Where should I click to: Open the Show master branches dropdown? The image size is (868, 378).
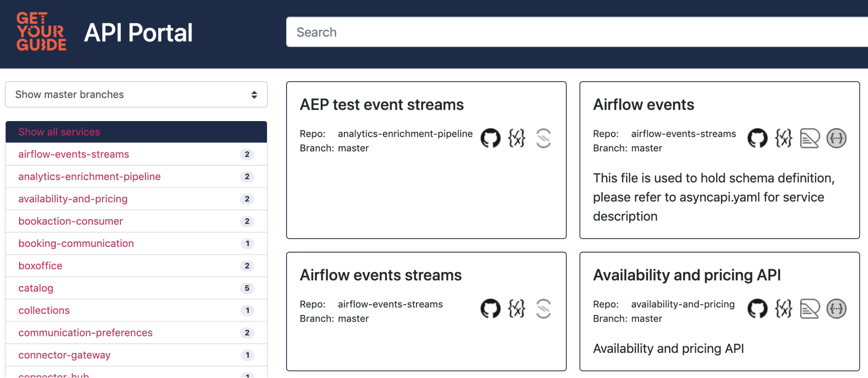(136, 95)
